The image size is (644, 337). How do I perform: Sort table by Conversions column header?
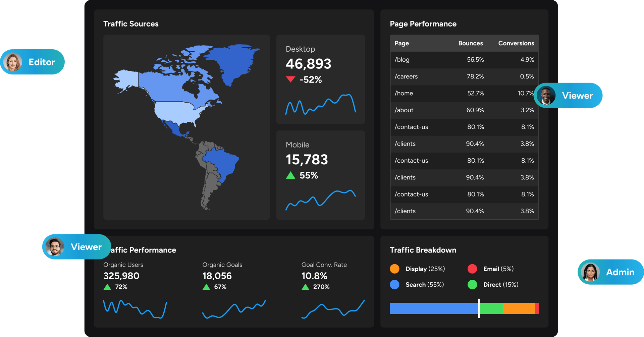point(516,43)
